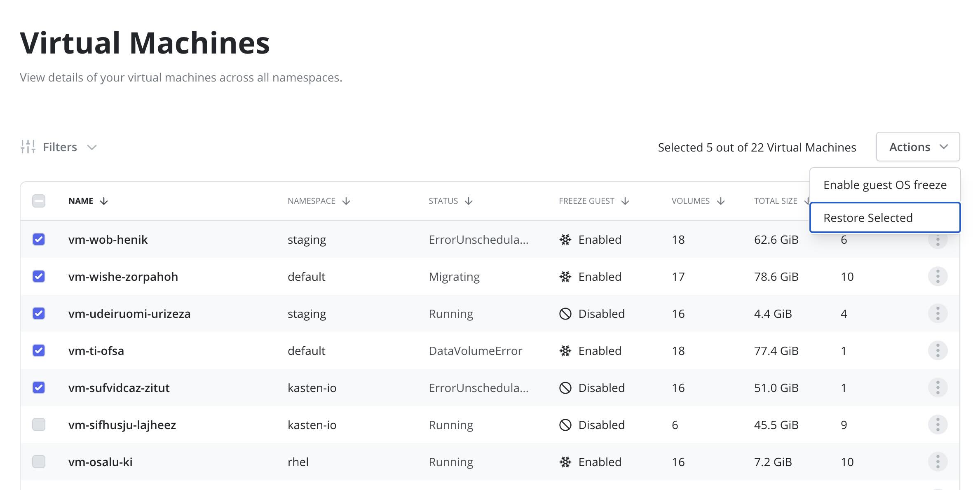
Task: Check the checkbox for vm-sifhusju-lajheez
Action: [38, 425]
